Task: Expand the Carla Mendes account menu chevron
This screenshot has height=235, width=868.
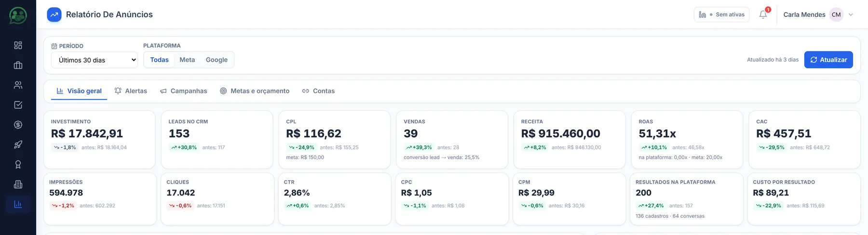Action: pyautogui.click(x=851, y=14)
